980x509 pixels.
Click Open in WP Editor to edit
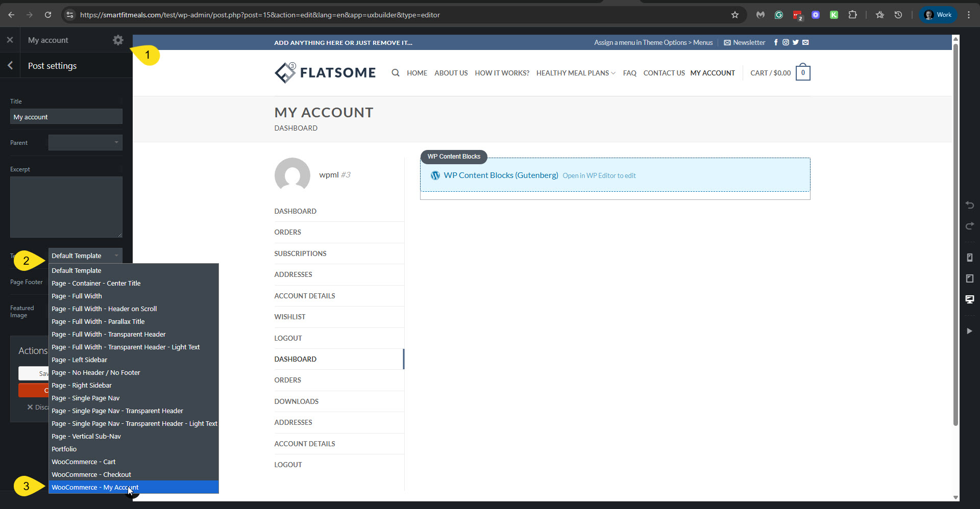point(599,175)
